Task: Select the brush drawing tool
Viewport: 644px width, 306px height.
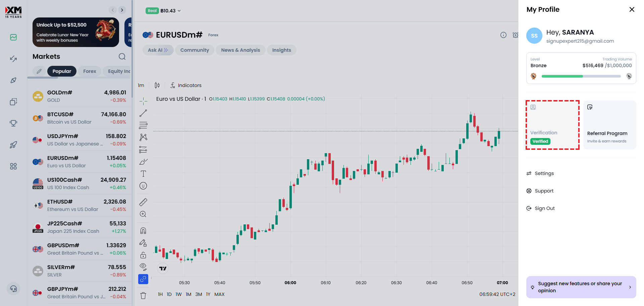Action: point(143,162)
